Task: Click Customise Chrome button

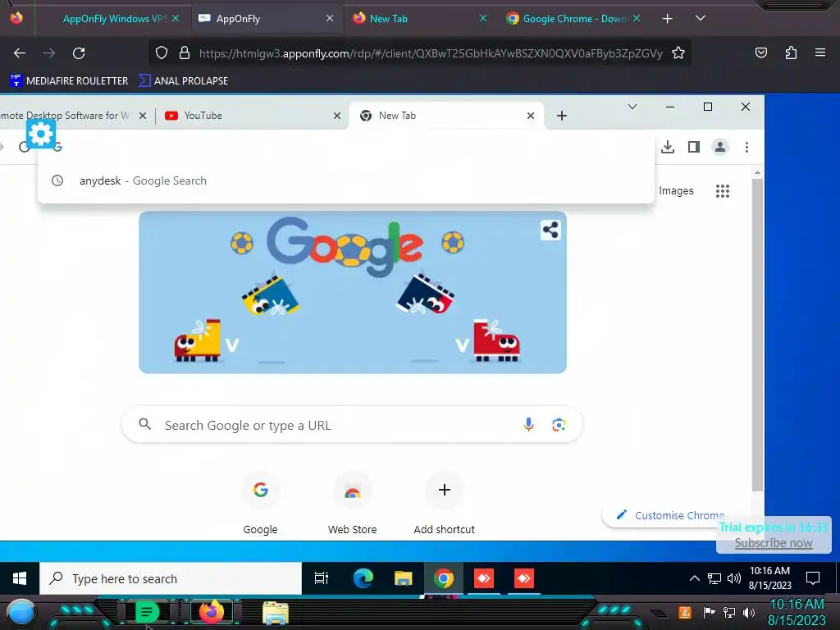Action: 669,515
